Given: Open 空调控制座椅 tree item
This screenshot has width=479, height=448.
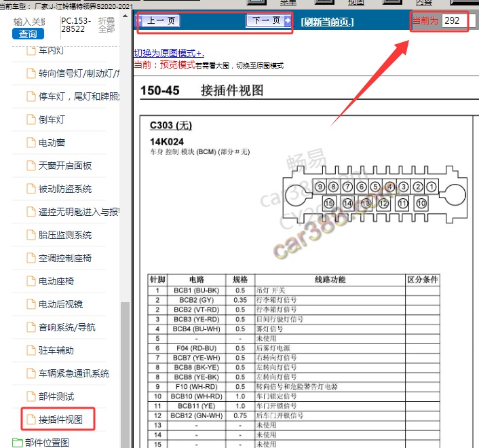Looking at the screenshot, I should point(64,258).
